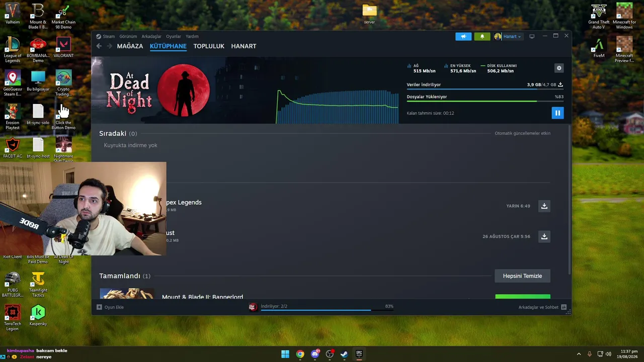Go back with the Steam back arrow
644x362 pixels.
click(x=99, y=46)
